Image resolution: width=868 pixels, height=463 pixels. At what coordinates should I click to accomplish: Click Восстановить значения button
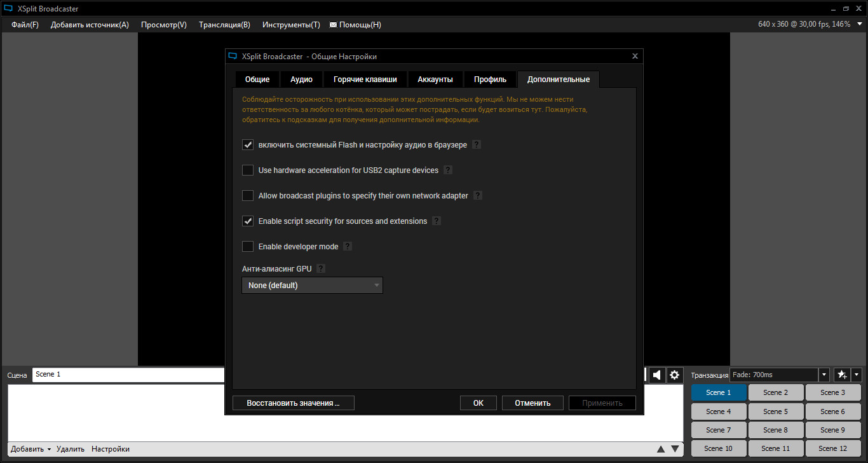(x=293, y=403)
